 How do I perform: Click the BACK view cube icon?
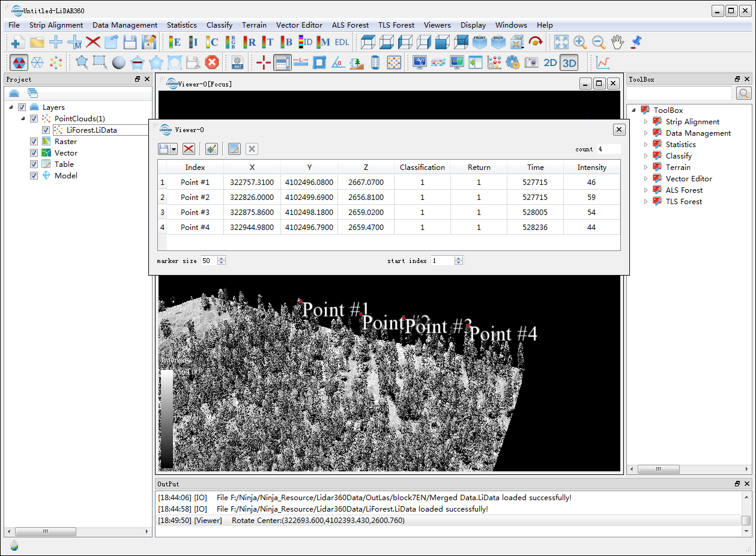point(498,42)
